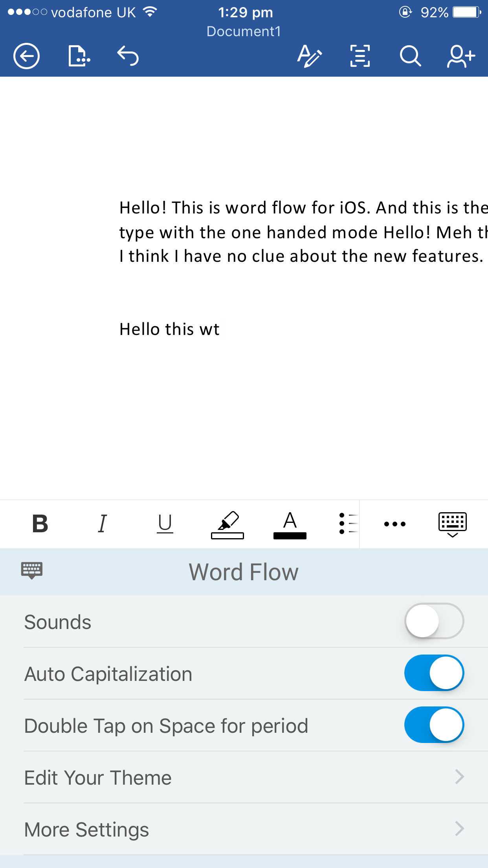Undo the last action

click(128, 55)
